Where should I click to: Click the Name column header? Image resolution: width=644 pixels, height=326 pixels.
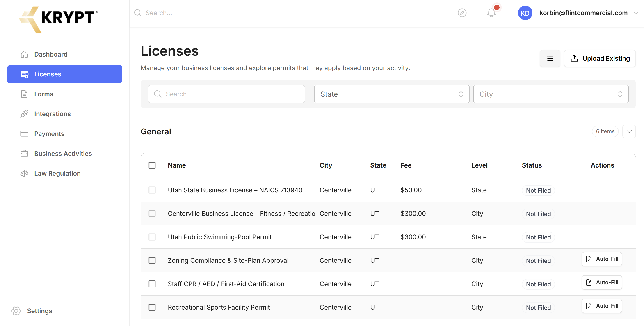click(x=177, y=165)
